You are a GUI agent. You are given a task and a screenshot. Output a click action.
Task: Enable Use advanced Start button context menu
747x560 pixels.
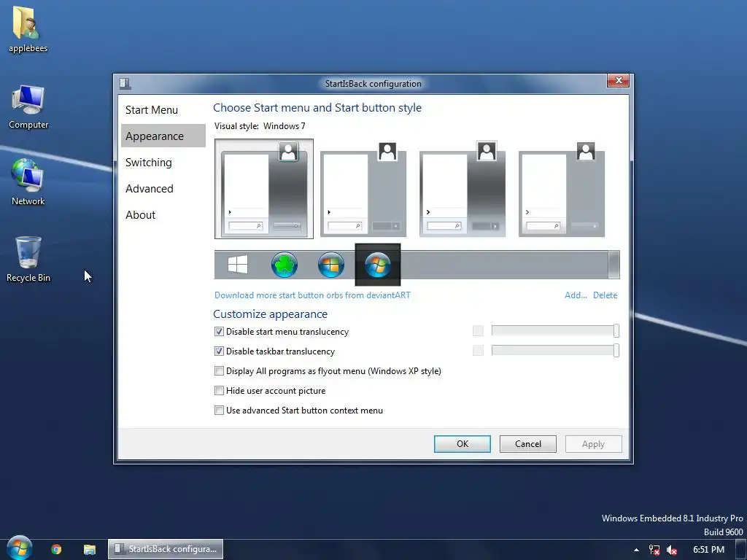click(219, 410)
